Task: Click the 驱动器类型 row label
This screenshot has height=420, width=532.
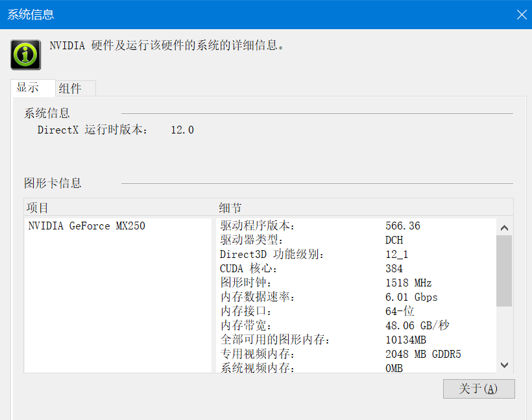Action: coord(252,240)
